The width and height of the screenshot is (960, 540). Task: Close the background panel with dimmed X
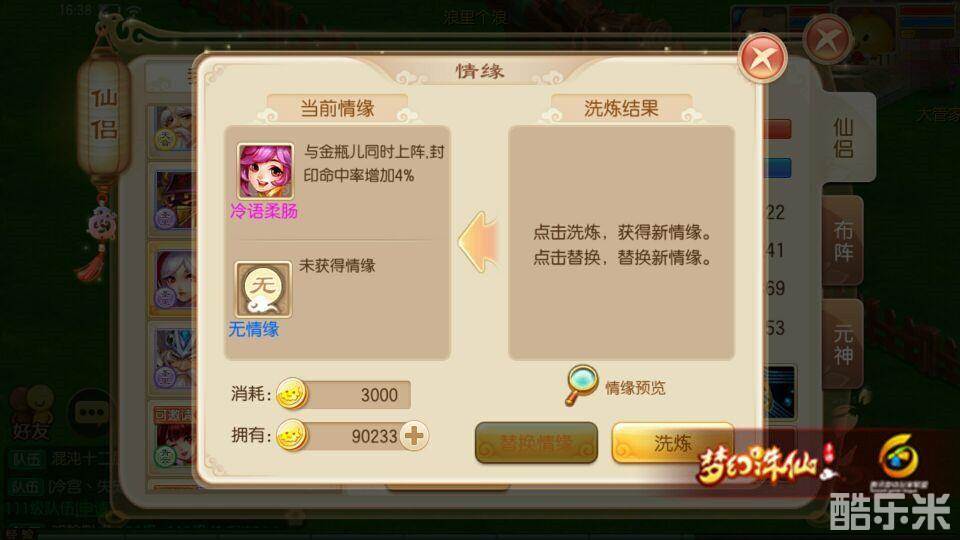click(x=828, y=40)
